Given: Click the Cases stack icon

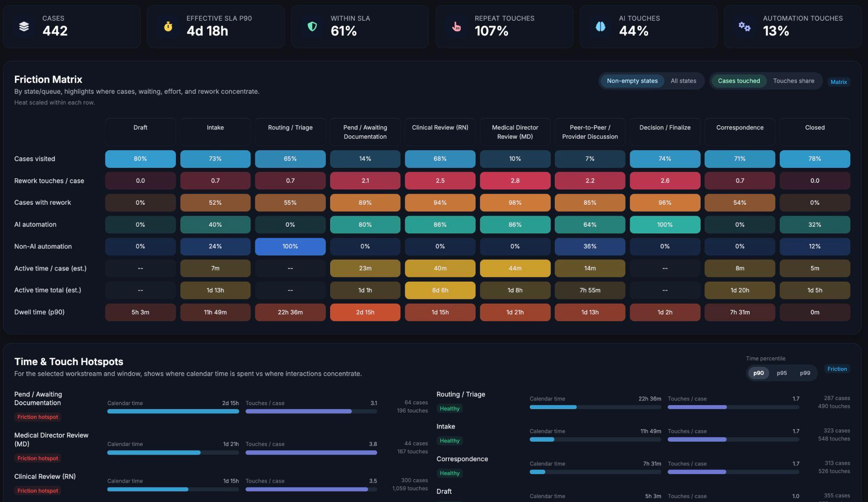Looking at the screenshot, I should click(x=24, y=26).
